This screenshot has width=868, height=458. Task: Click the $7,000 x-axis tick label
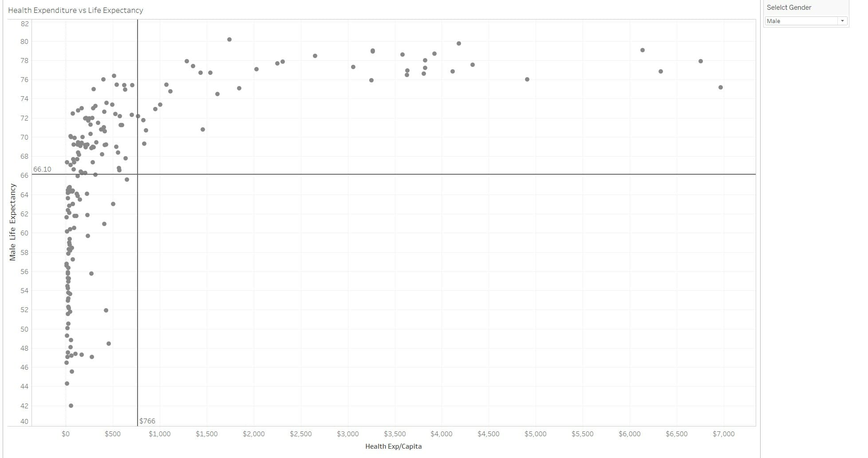coord(723,434)
